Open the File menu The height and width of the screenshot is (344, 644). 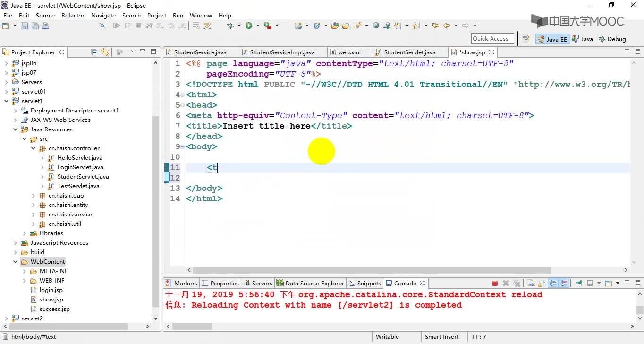tap(8, 15)
